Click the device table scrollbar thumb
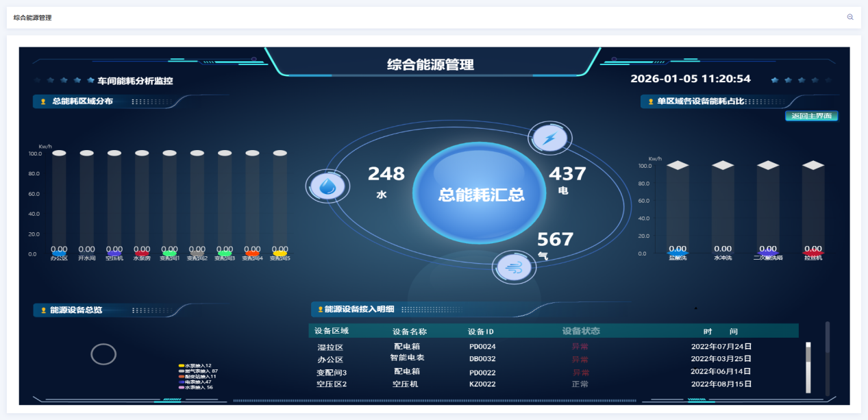This screenshot has height=420, width=868. tap(808, 354)
